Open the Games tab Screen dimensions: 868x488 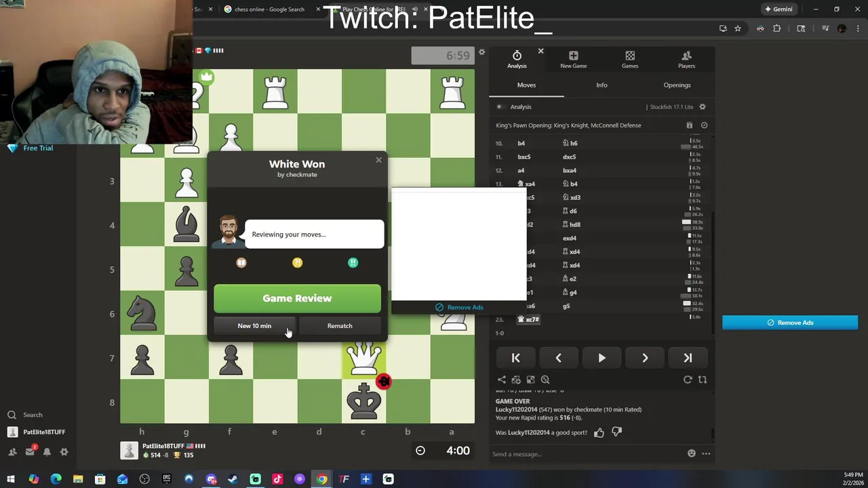click(x=630, y=60)
